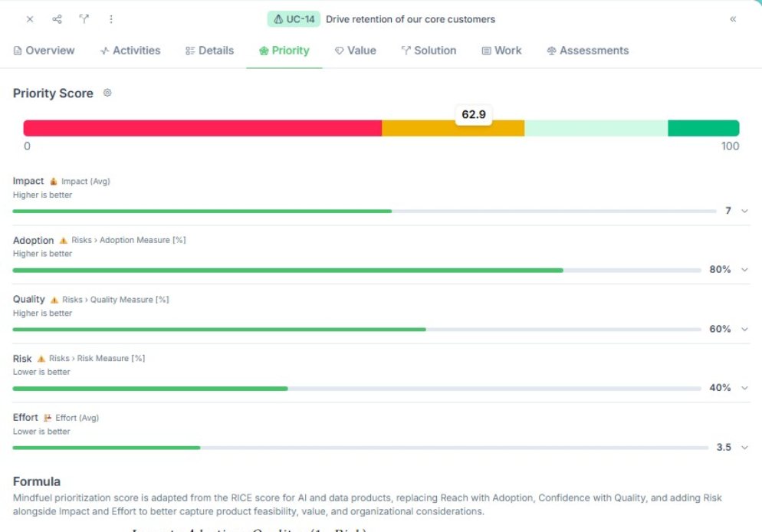Viewport: 762px width, 532px height.
Task: Expand the Risk 40% row chevron
Action: [x=744, y=388]
